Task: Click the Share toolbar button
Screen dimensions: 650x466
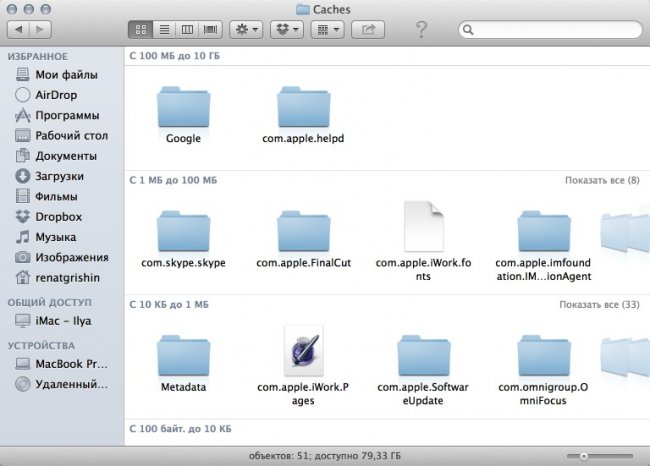Action: tap(368, 30)
